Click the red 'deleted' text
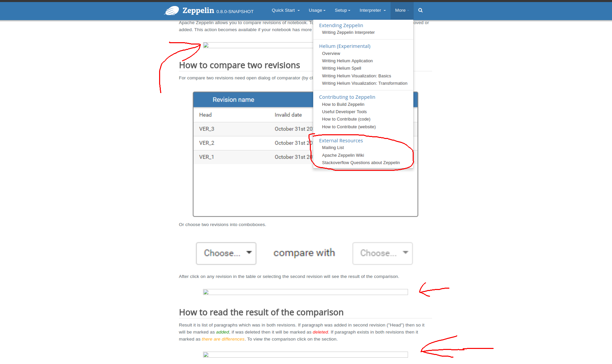Viewport: 612px width, 364px height. [320, 332]
